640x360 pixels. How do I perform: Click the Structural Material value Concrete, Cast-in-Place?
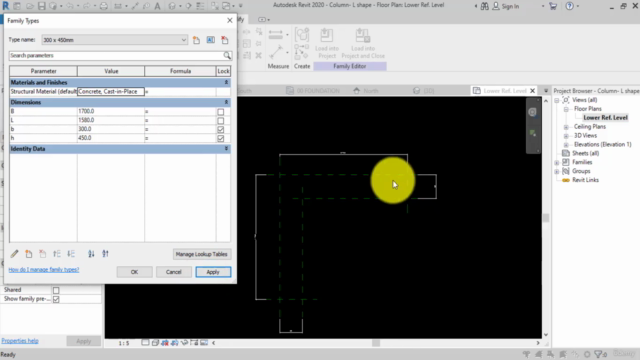pyautogui.click(x=111, y=91)
